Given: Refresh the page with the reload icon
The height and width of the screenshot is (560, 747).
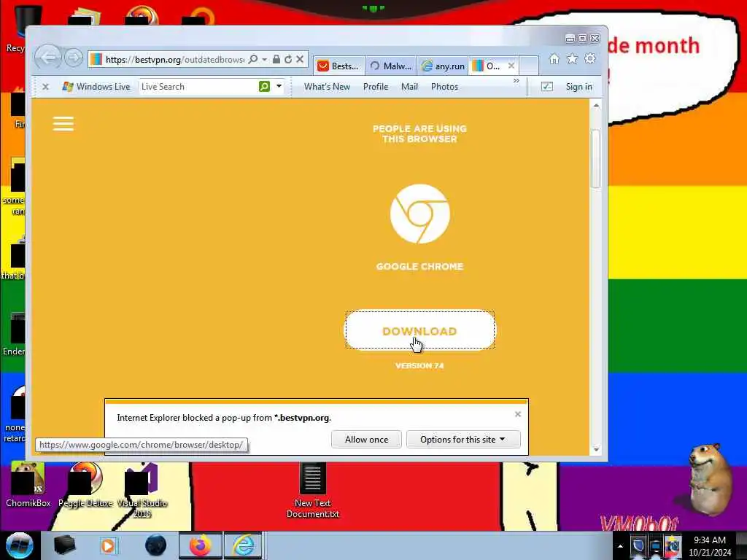Looking at the screenshot, I should pos(287,60).
